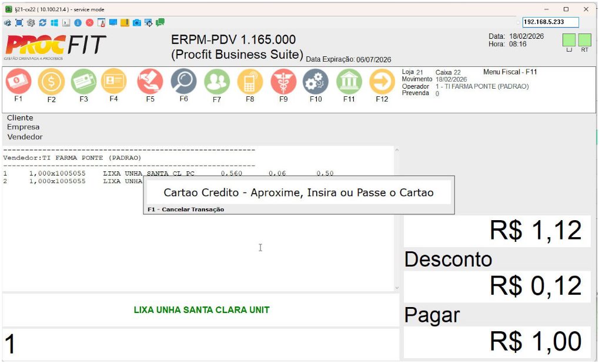Select the F2 dollar coin icon
Image resolution: width=599 pixels, height=364 pixels.
[x=51, y=82]
